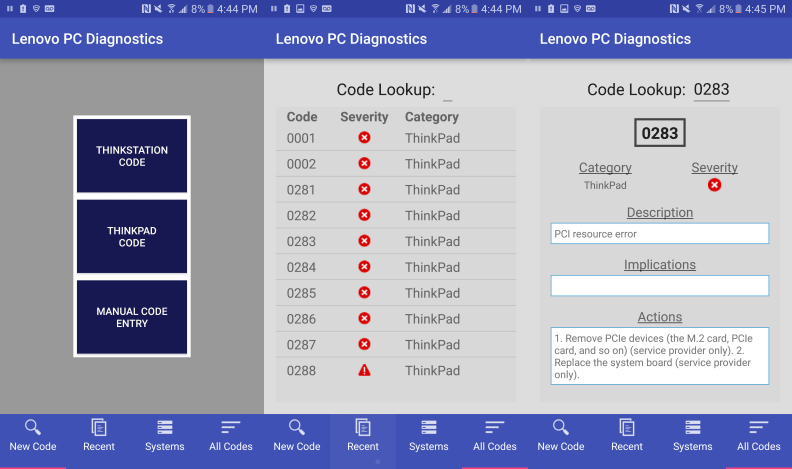This screenshot has width=792, height=469.
Task: Click the Description box reading PCI resource error
Action: (660, 233)
